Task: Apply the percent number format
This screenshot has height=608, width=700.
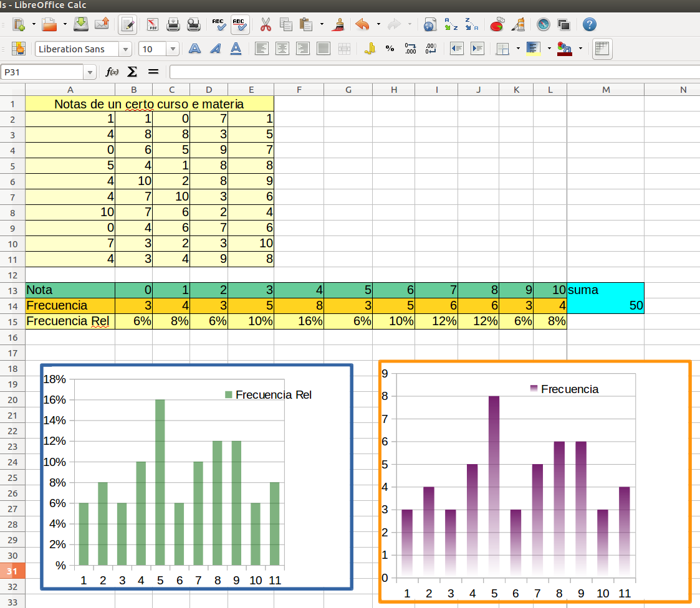Action: tap(390, 49)
